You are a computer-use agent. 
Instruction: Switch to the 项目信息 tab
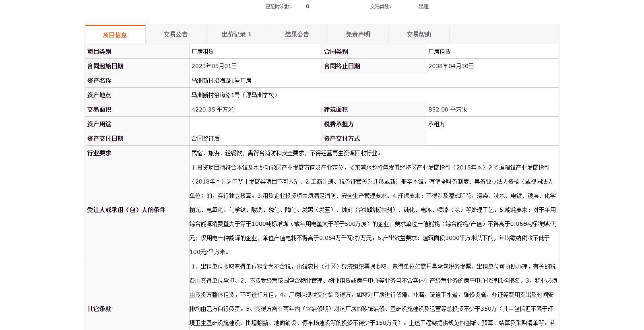pyautogui.click(x=115, y=35)
